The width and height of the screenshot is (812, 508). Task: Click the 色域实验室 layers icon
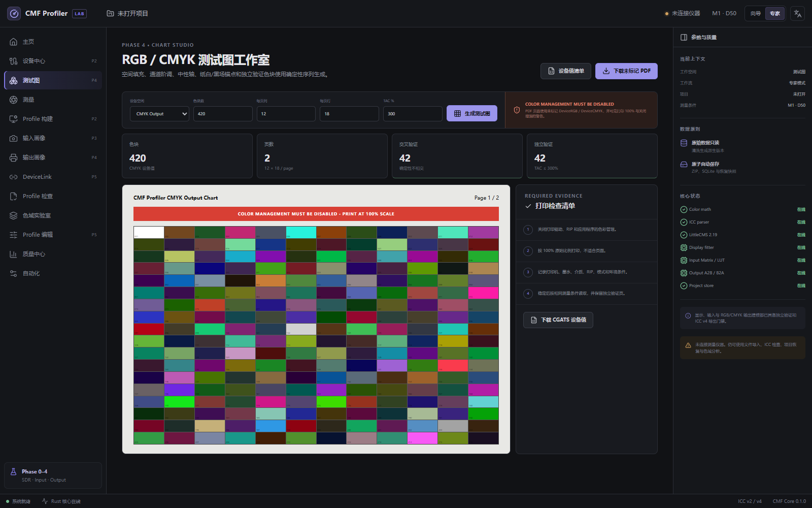point(14,215)
